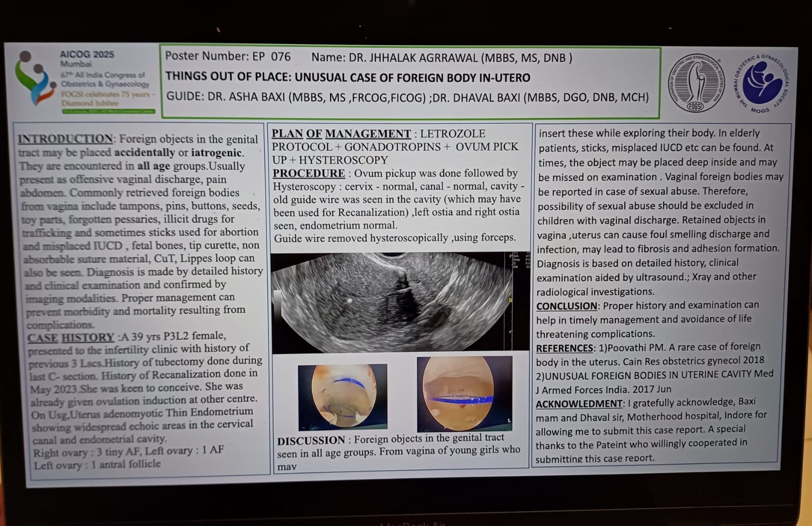Click the PLAN OF MANAGEMENT heading
The height and width of the screenshot is (526, 812).
point(341,134)
